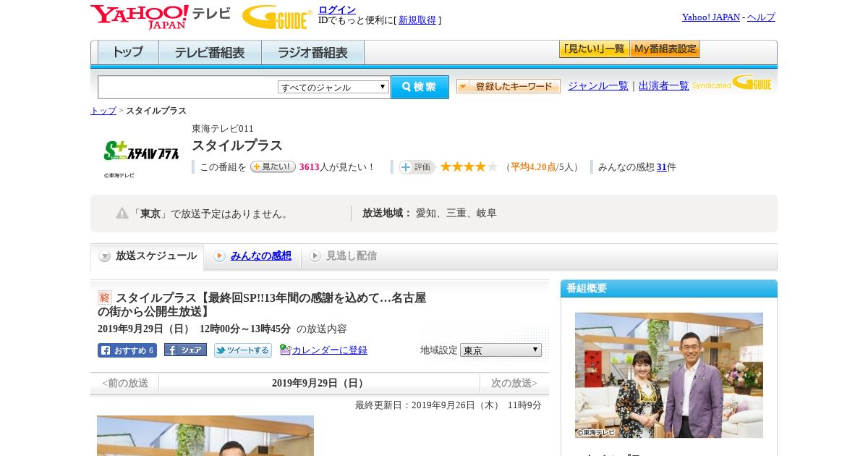Click the 見たい! plus button
Screen dimensions: 868x456
click(273, 166)
